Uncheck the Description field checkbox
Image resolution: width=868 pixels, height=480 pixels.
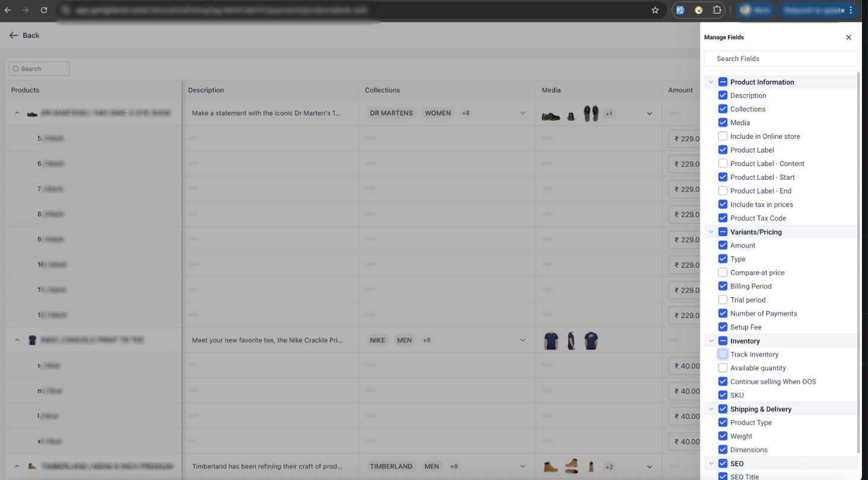(x=723, y=96)
